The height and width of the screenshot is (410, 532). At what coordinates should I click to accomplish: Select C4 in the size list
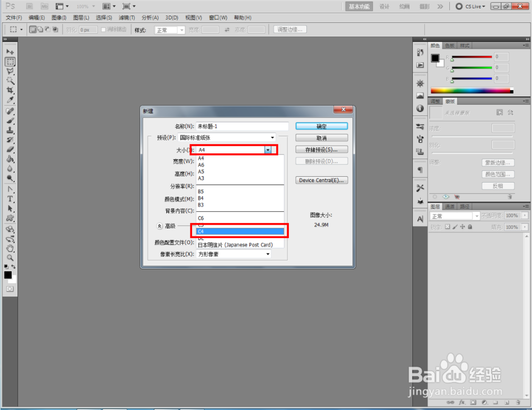pyautogui.click(x=240, y=231)
